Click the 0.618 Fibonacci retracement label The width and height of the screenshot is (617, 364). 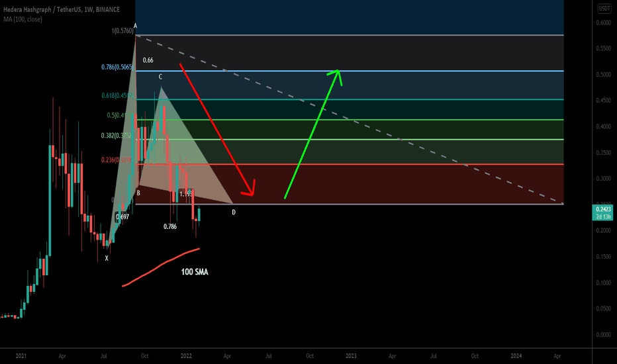(x=118, y=95)
